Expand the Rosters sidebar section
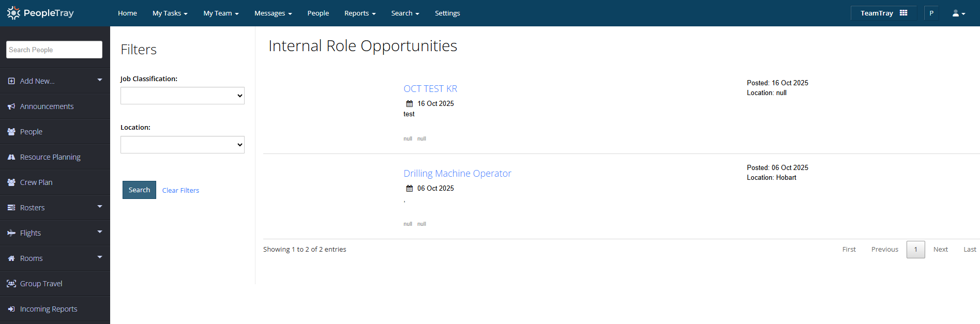The height and width of the screenshot is (324, 980). click(99, 207)
